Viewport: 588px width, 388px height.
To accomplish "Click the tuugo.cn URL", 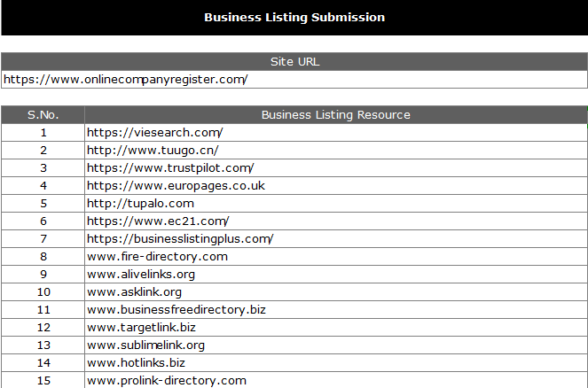I will pos(153,151).
